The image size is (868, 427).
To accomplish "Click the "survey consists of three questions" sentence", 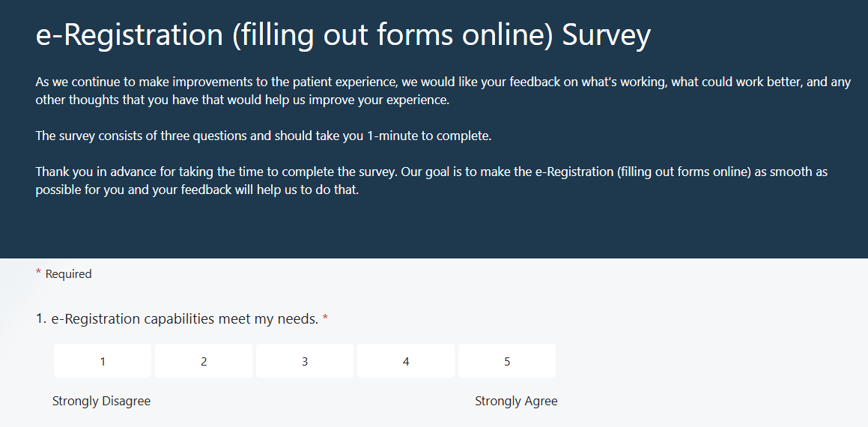I will 263,136.
